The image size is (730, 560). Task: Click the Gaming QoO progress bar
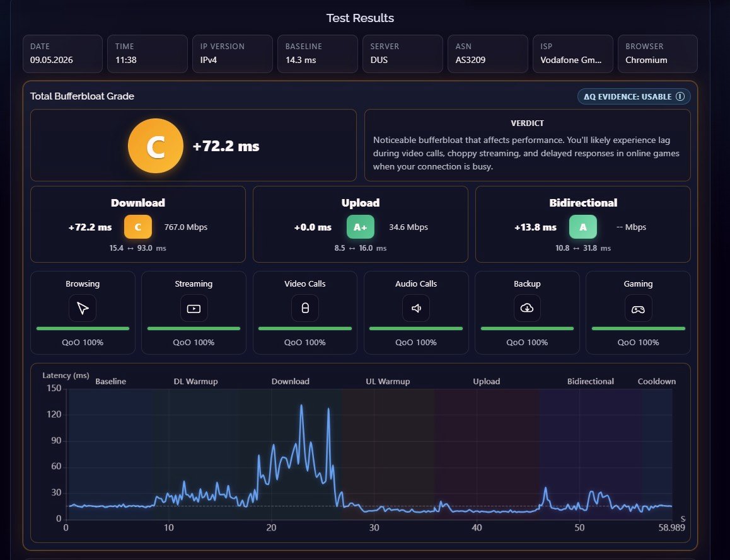639,328
